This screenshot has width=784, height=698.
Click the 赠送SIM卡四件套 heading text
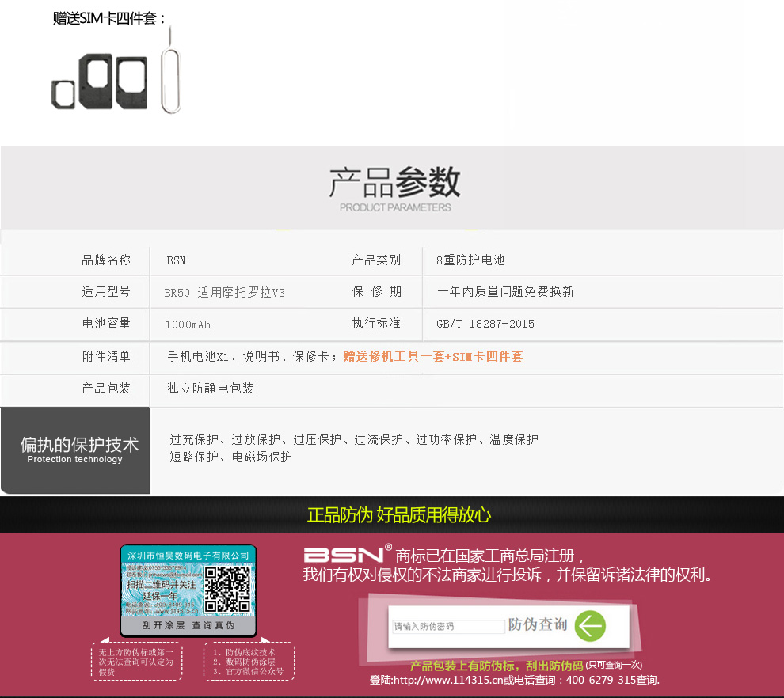coord(110,18)
